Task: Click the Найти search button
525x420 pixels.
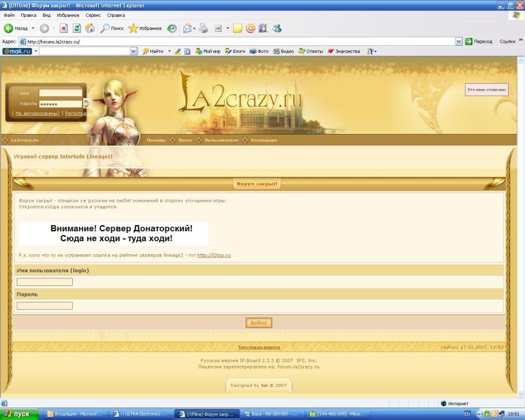Action: [153, 51]
